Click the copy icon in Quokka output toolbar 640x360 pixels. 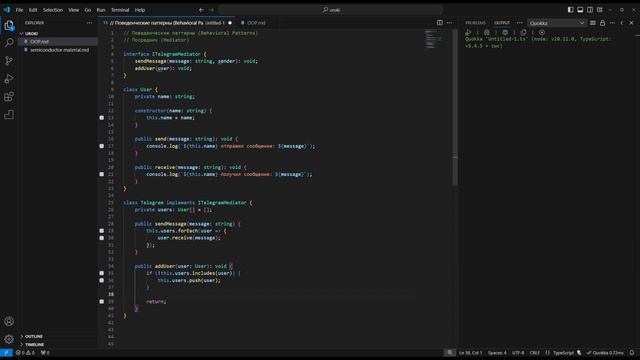(x=523, y=32)
